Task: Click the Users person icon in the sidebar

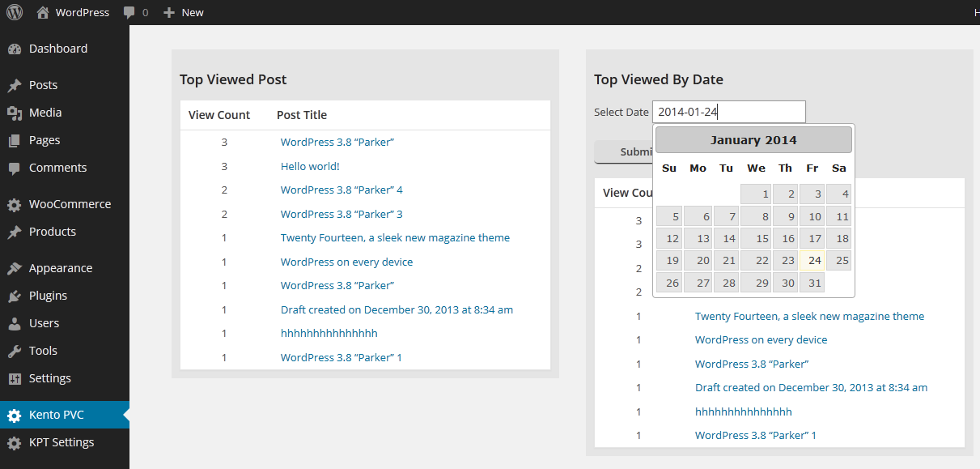Action: click(x=15, y=324)
